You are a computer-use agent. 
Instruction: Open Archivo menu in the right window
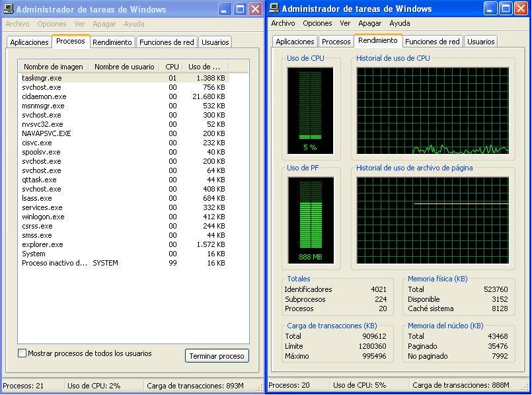(x=283, y=23)
